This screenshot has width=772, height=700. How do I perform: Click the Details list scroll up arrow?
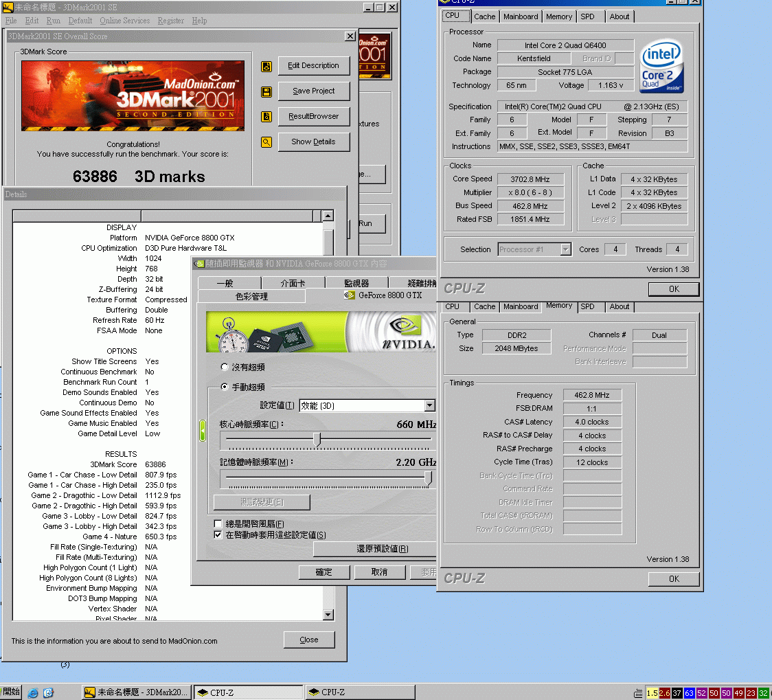click(328, 216)
